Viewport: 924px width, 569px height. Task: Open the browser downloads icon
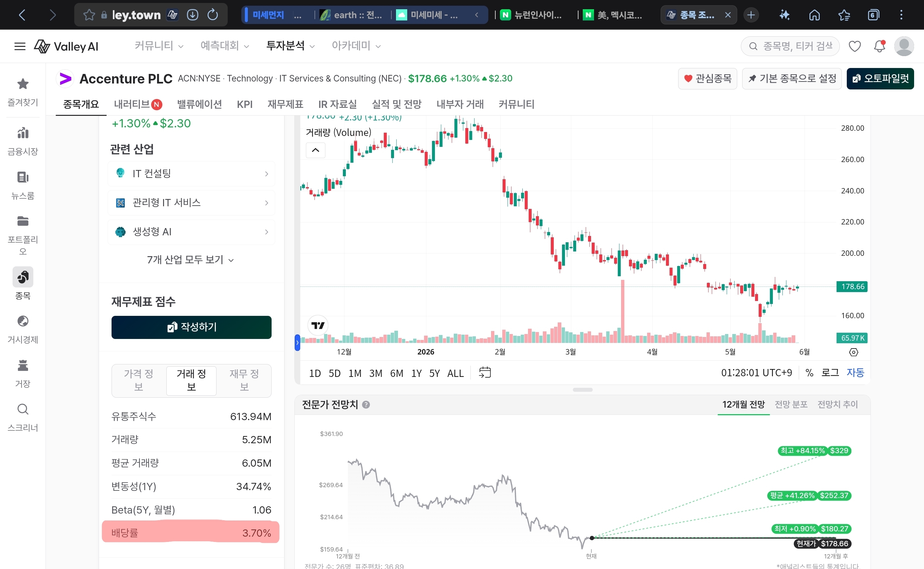click(193, 15)
